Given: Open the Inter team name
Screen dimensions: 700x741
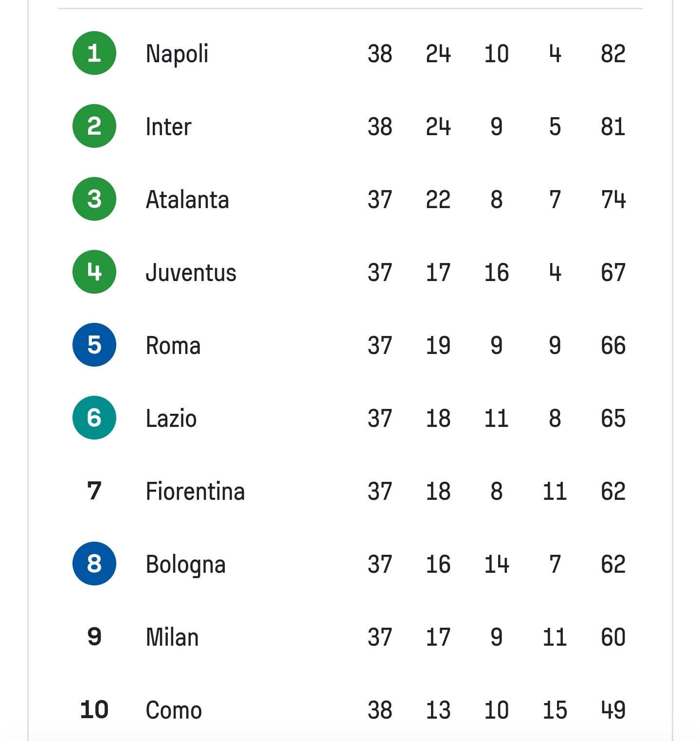Looking at the screenshot, I should (x=168, y=126).
